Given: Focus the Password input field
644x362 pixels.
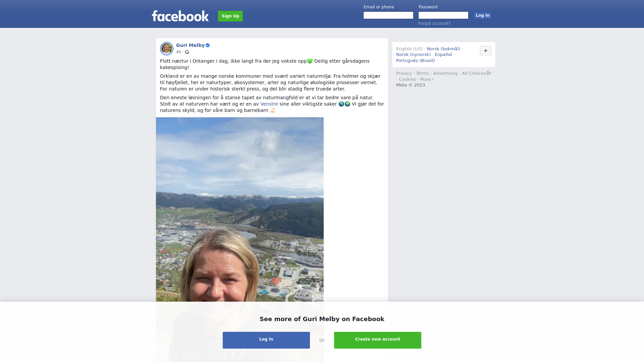Looking at the screenshot, I should (x=443, y=15).
